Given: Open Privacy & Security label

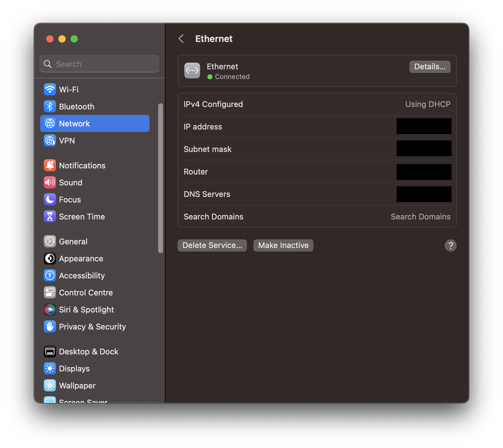Looking at the screenshot, I should pyautogui.click(x=92, y=326).
